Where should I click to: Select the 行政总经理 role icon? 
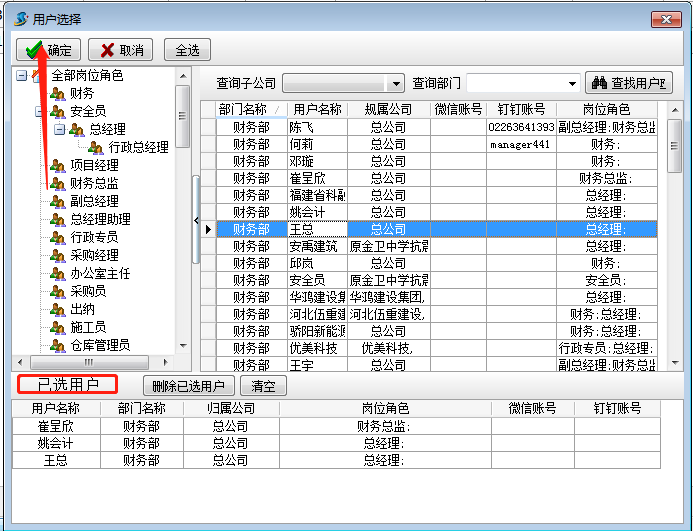(96, 147)
